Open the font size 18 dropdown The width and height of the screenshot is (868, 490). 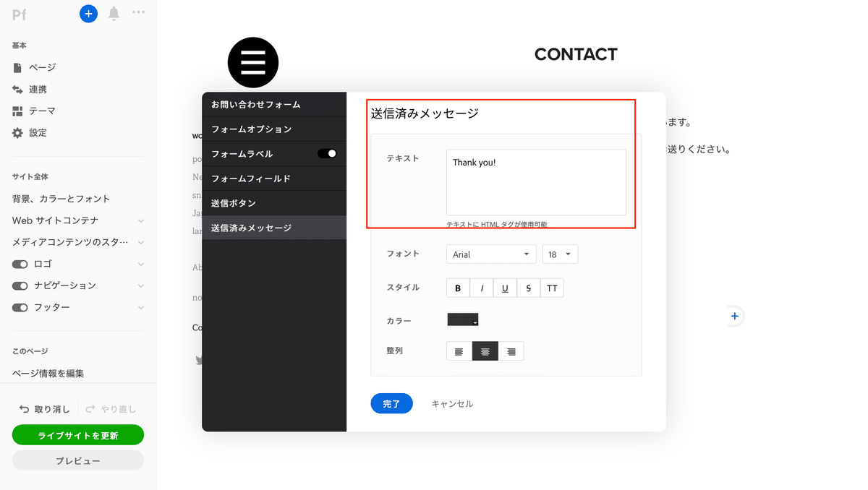(x=560, y=254)
